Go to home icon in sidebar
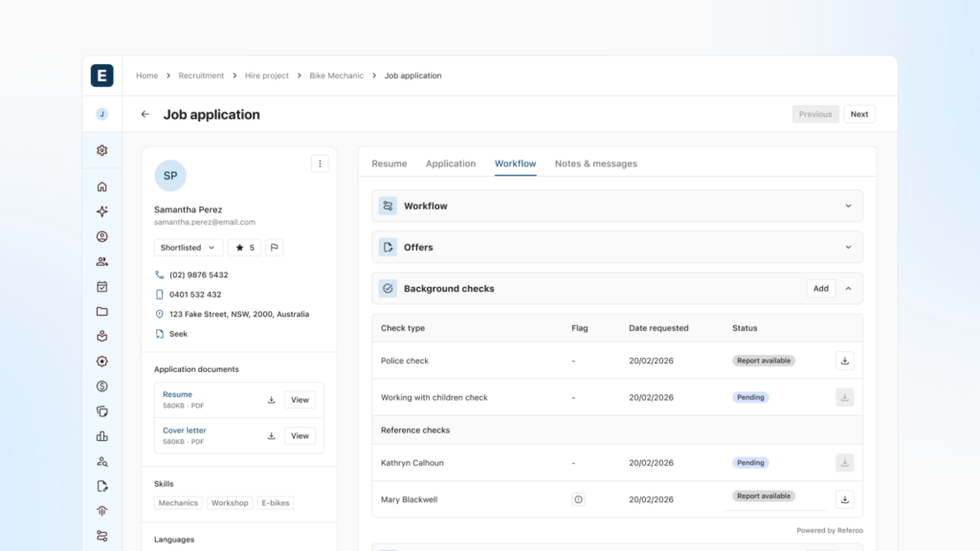 click(x=101, y=187)
